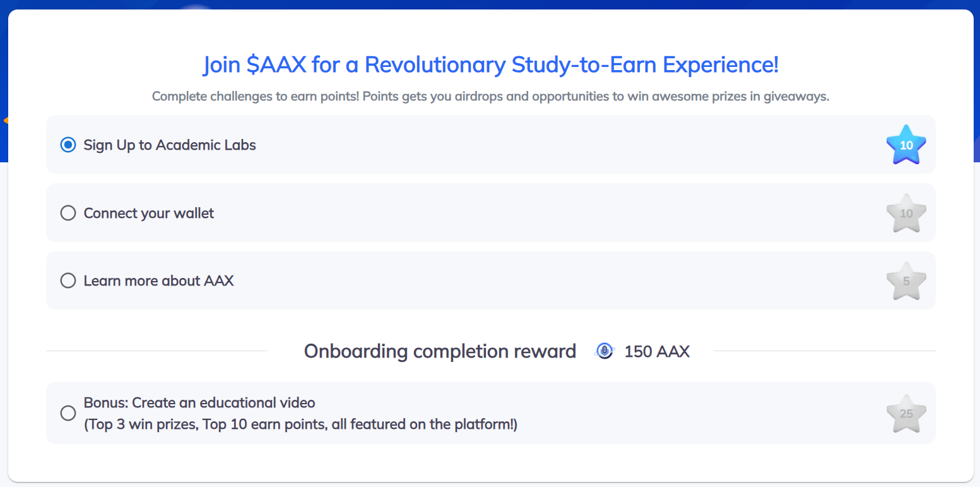Viewport: 980px width, 487px height.
Task: Click the Onboarding completion reward label
Action: tap(440, 351)
